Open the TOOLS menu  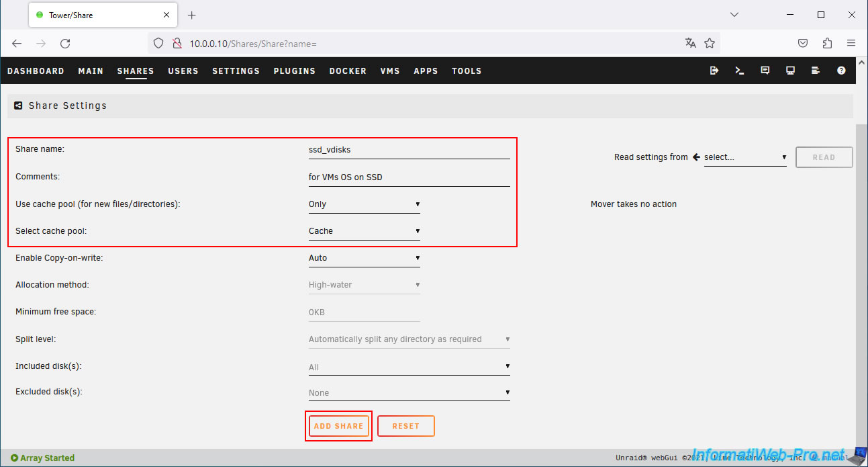click(467, 71)
